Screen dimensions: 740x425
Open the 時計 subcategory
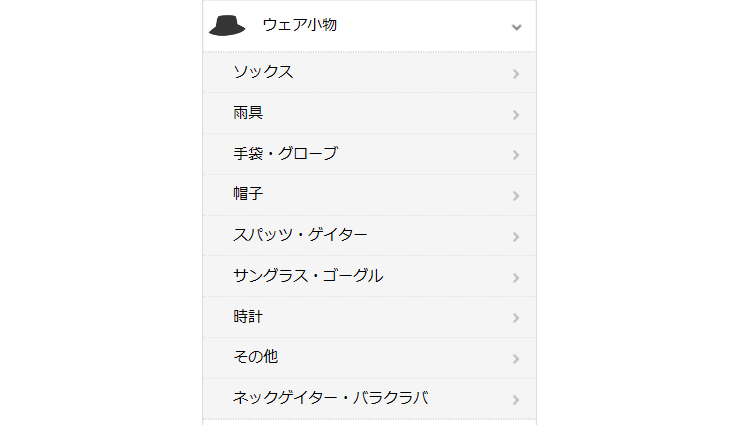[248, 316]
